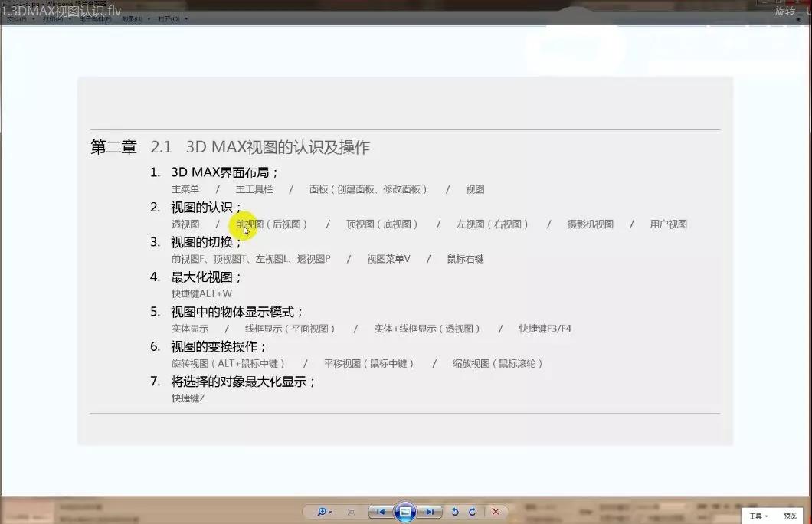Click the text 用户视图
Viewport: 812px width, 524px height.
[669, 224]
